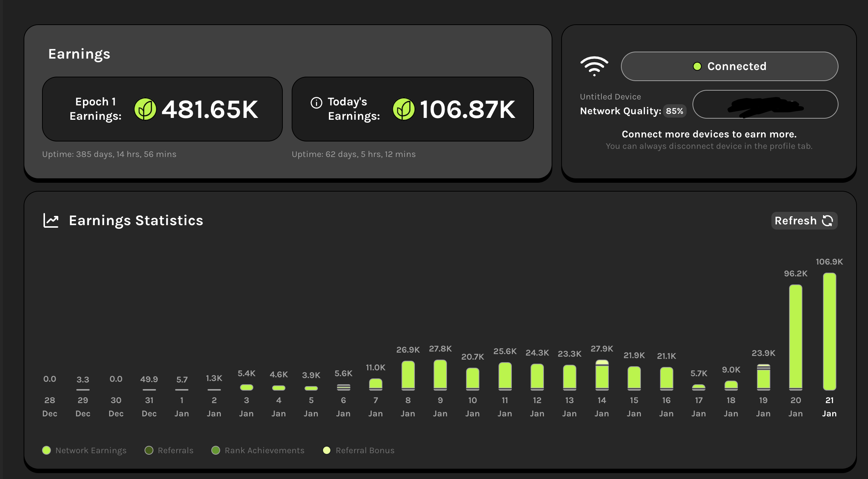
Task: Select the 20 Jan 96.2K bar
Action: pos(795,337)
